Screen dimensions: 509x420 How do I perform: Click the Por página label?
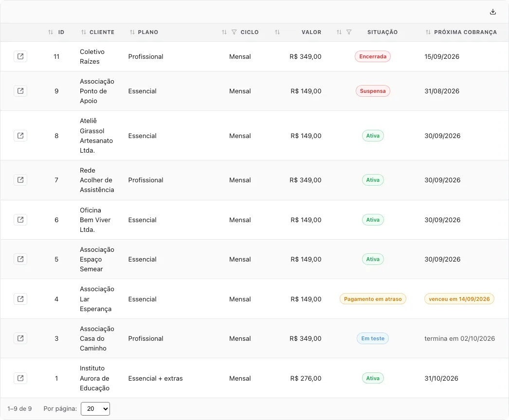pyautogui.click(x=60, y=409)
